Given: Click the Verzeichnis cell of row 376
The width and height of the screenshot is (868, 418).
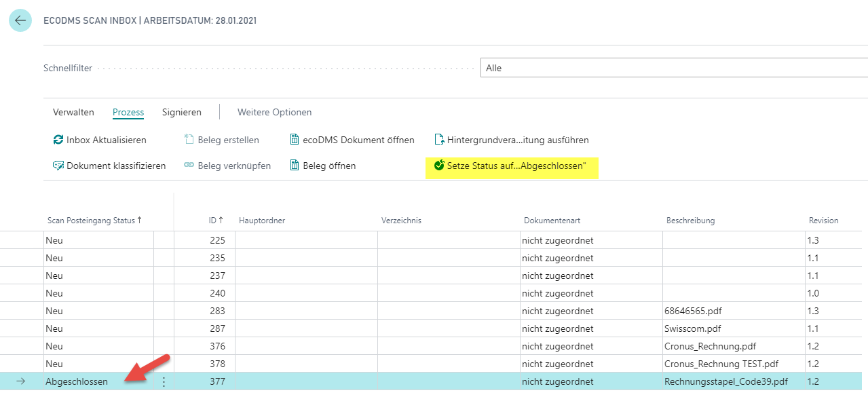Looking at the screenshot, I should pyautogui.click(x=449, y=346).
